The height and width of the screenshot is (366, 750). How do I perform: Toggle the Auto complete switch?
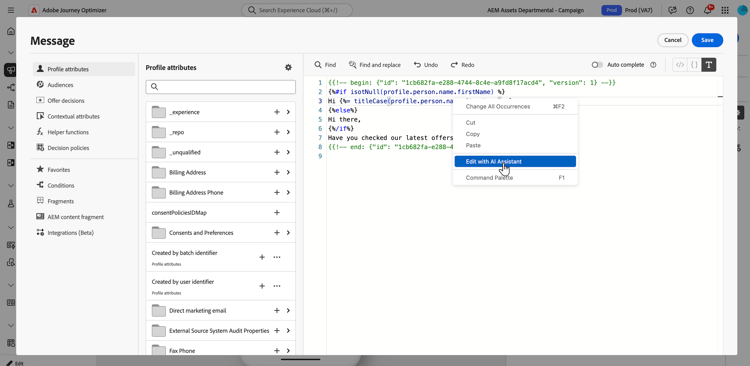tap(597, 65)
